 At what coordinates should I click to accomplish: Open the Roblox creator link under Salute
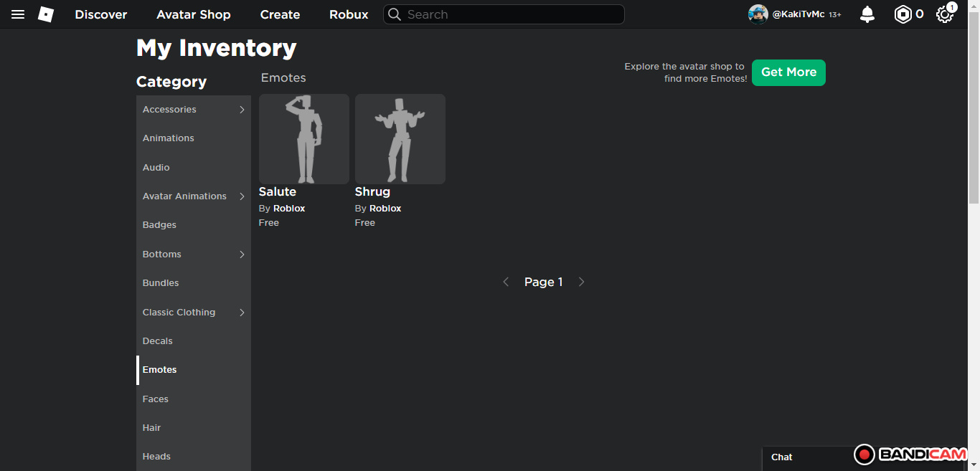coord(289,209)
